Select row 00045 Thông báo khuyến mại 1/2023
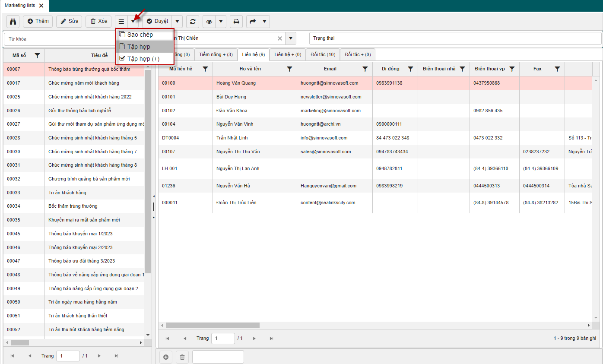Image resolution: width=603 pixels, height=364 pixels. coord(74,234)
